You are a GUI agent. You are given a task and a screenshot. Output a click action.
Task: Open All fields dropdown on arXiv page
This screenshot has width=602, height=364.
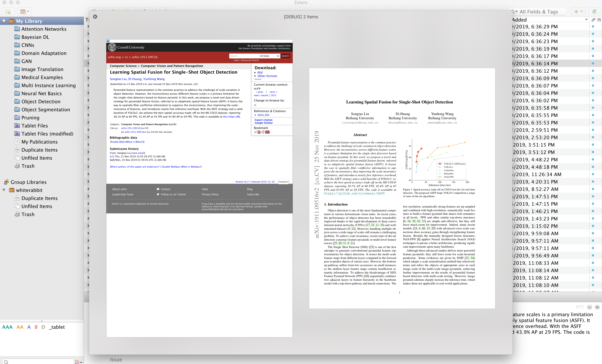pos(269,56)
